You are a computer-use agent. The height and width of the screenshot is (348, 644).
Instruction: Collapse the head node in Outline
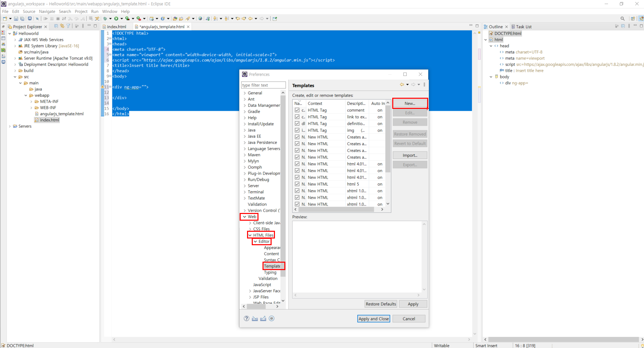pos(491,46)
